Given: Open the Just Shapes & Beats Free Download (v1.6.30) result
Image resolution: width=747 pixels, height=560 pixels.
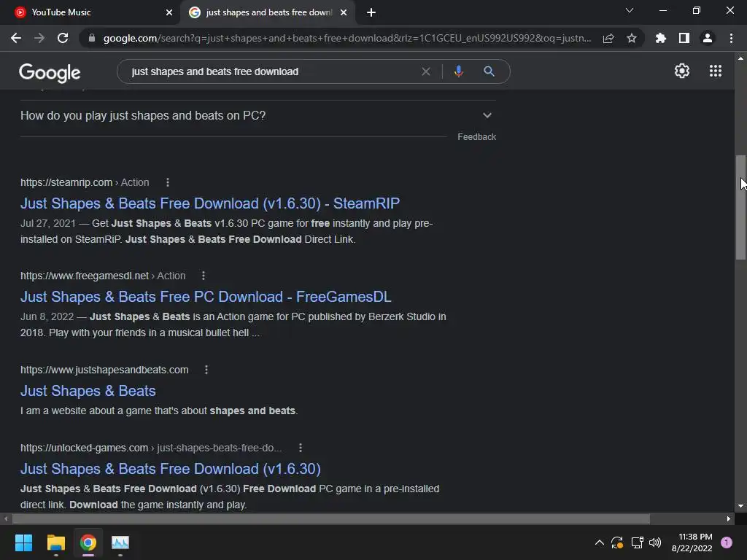Looking at the screenshot, I should point(170,469).
